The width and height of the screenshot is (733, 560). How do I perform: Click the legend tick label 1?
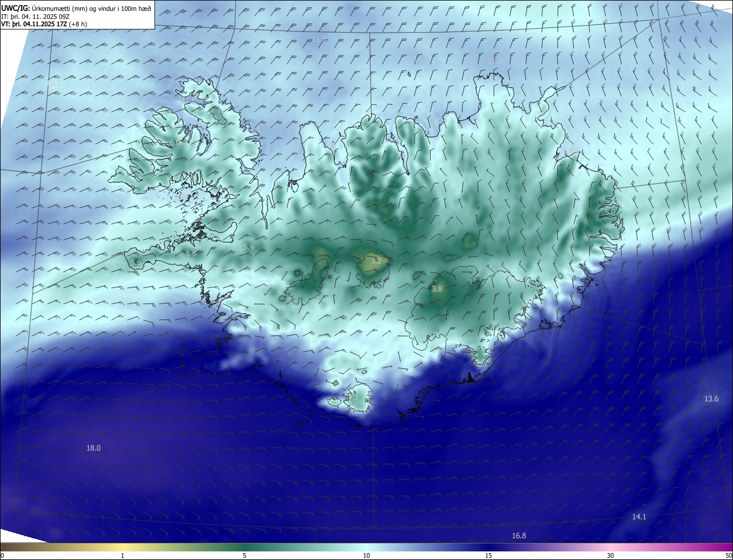point(123,555)
